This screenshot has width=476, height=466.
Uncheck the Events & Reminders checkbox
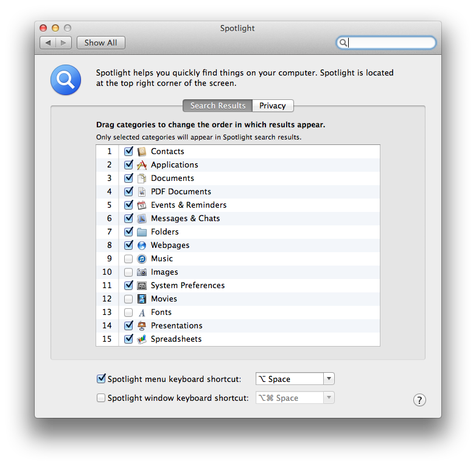click(128, 205)
